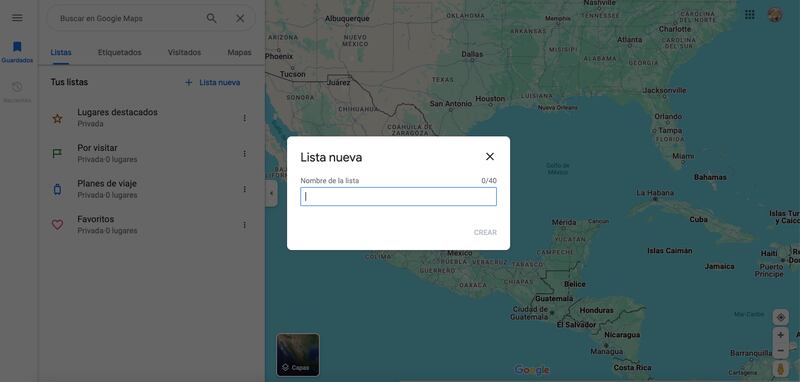Click Atlanta label on the map
The width and height of the screenshot is (800, 382).
[630, 39]
